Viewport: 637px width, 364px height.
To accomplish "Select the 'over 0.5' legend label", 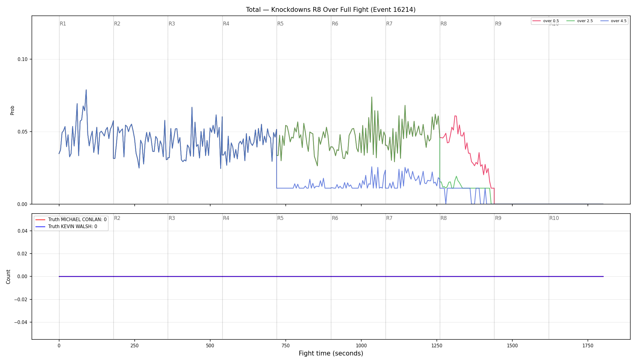I will tap(551, 21).
